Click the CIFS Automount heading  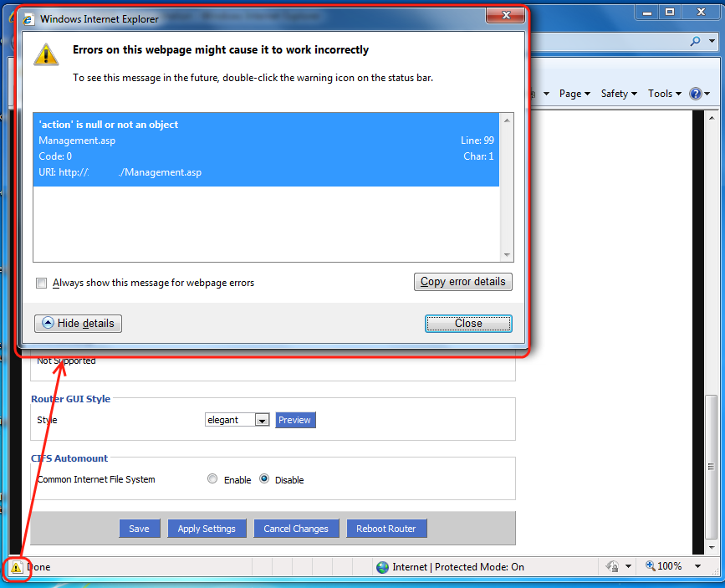point(69,458)
